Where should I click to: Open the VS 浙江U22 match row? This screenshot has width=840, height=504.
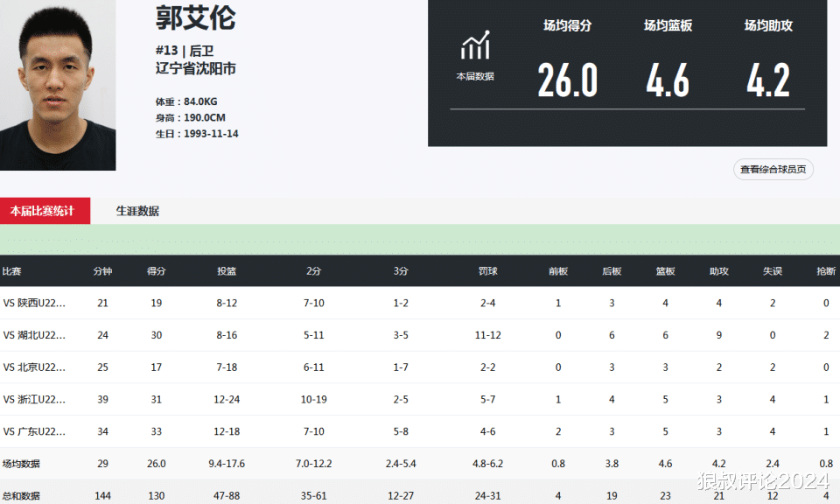420,400
